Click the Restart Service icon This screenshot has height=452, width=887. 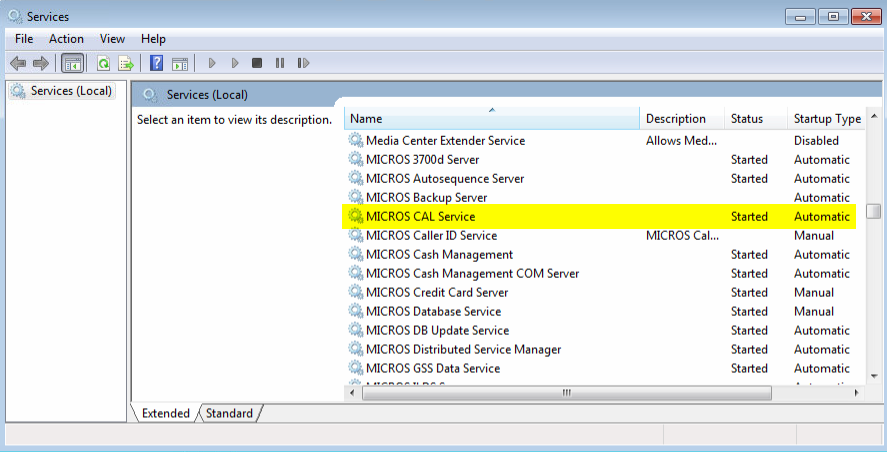tap(303, 63)
